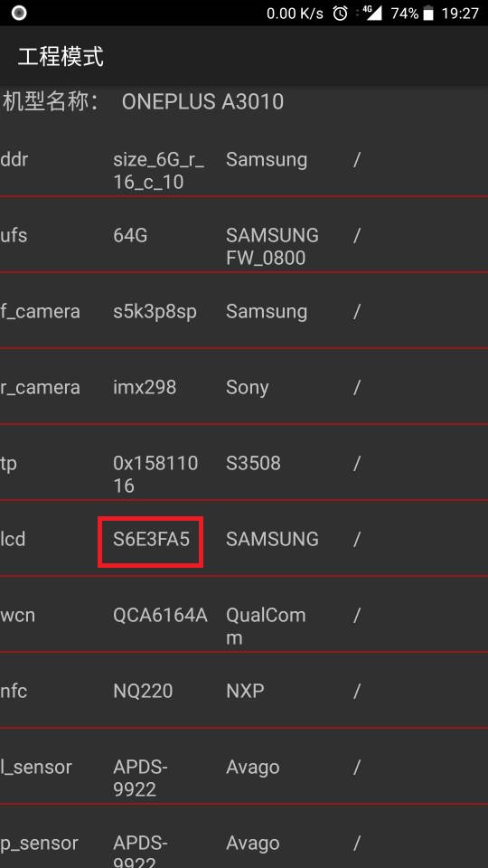Select the r_camera imx298 value
This screenshot has height=868, width=488.
pos(145,387)
